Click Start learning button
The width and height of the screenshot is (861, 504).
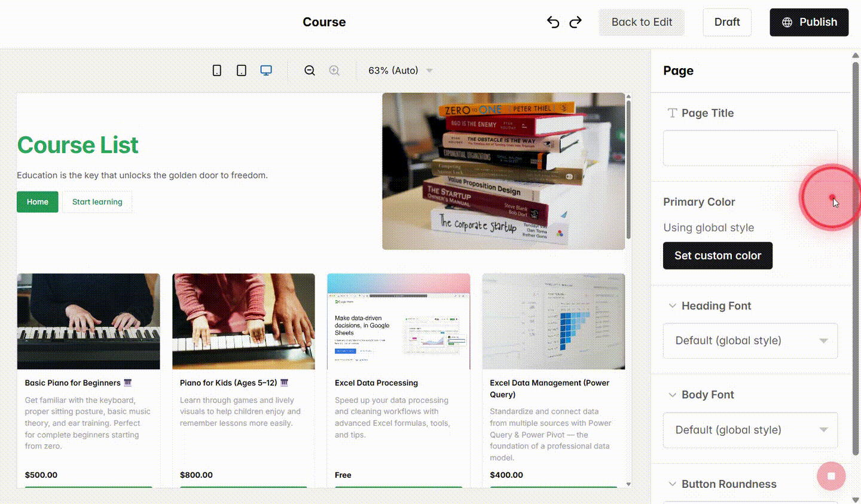(x=97, y=202)
